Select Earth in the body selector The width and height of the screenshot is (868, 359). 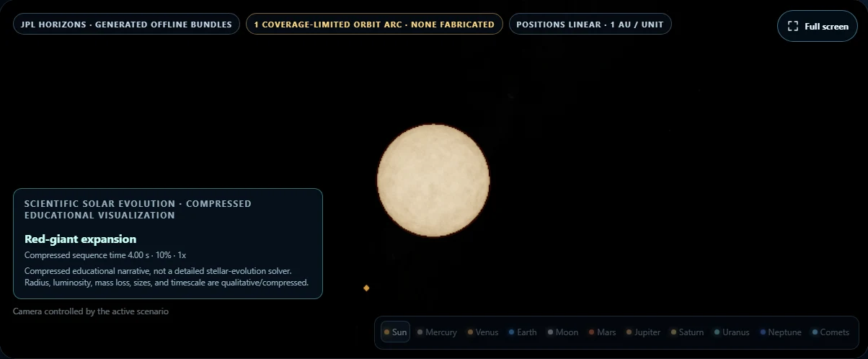(523, 332)
